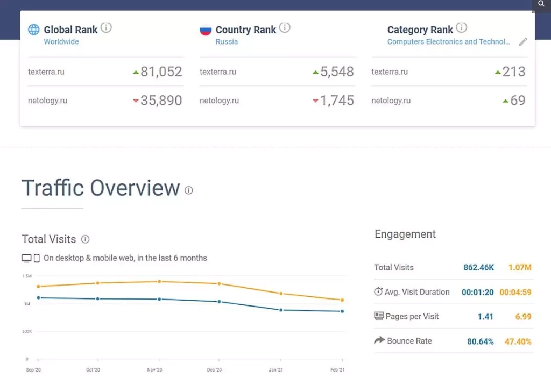
Task: Open the Russia link under Country Rank
Action: coord(227,41)
